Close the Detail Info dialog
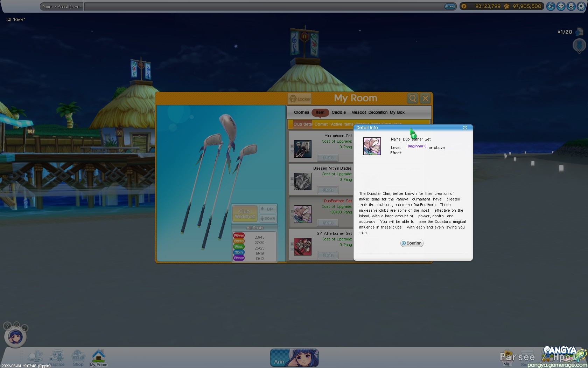 click(465, 128)
